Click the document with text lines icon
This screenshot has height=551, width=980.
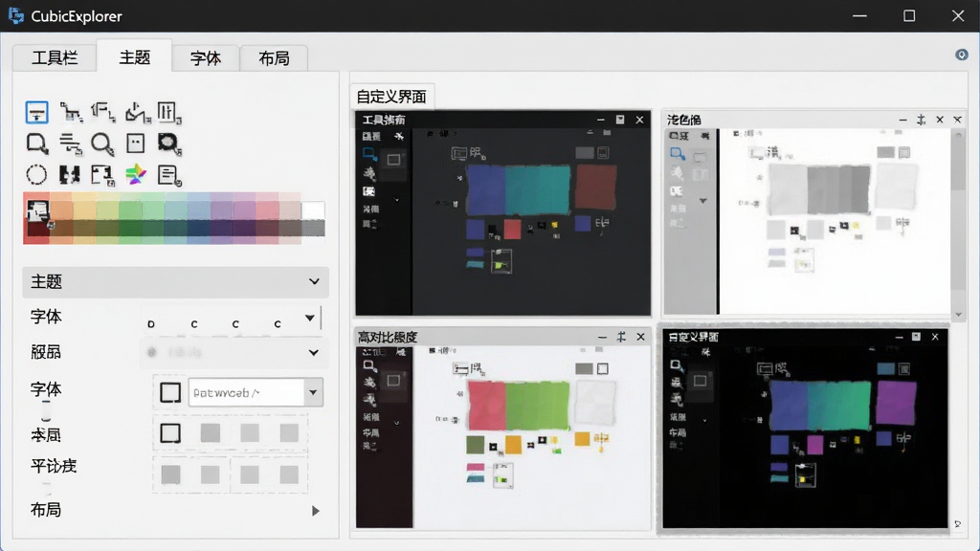(168, 175)
